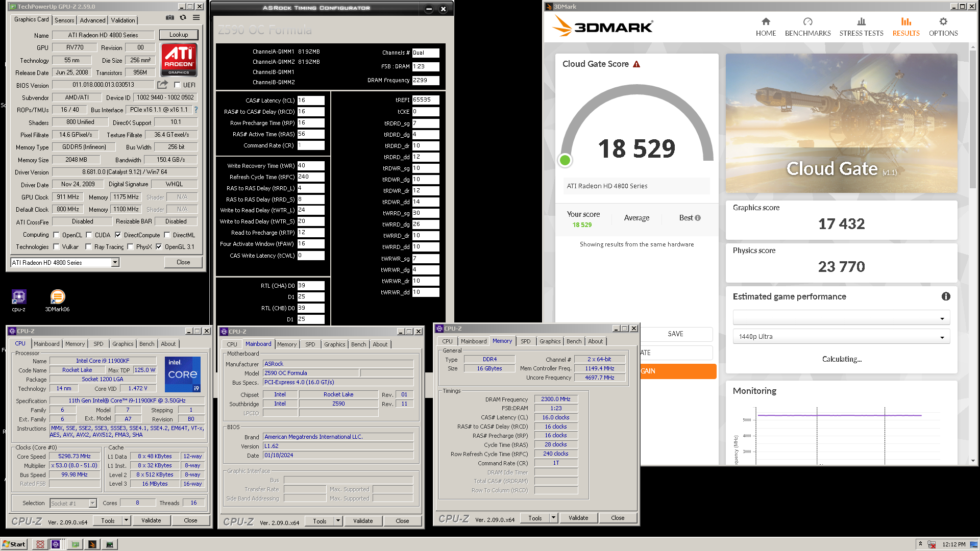Click the disconnected network tray icon
980x551 pixels.
[x=932, y=544]
